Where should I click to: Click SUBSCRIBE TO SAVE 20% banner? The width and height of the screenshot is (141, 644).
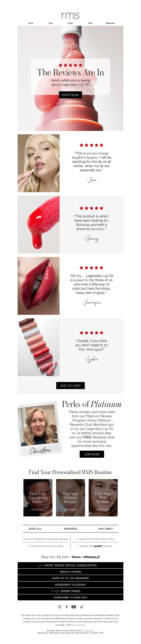[70, 597]
